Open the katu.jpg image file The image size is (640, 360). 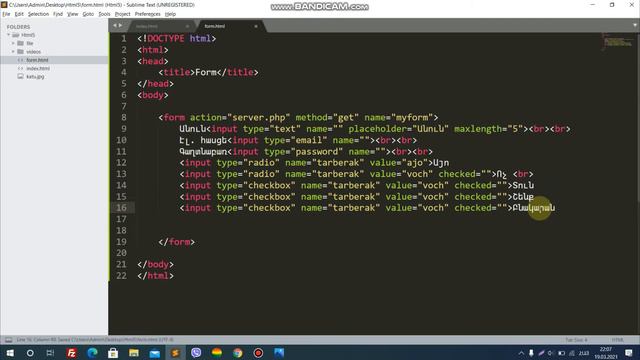35,77
